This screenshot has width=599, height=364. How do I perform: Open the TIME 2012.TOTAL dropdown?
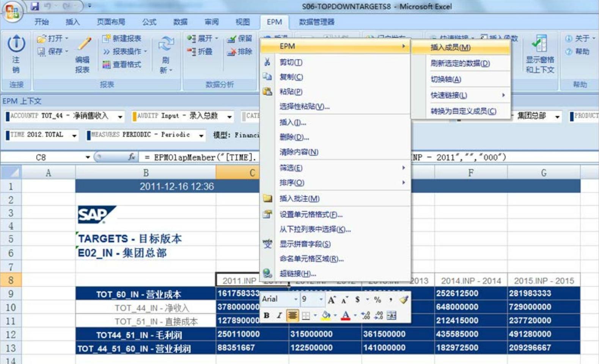pyautogui.click(x=74, y=135)
